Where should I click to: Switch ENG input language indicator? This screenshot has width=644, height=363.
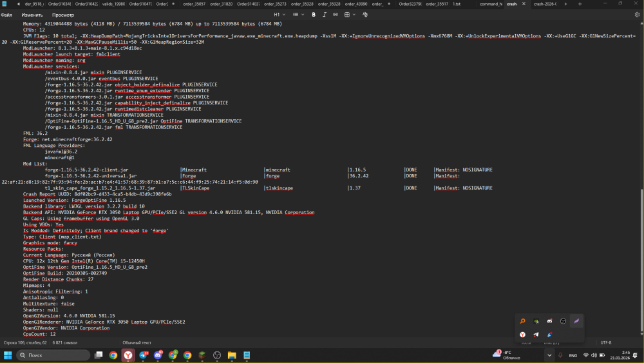click(x=573, y=355)
